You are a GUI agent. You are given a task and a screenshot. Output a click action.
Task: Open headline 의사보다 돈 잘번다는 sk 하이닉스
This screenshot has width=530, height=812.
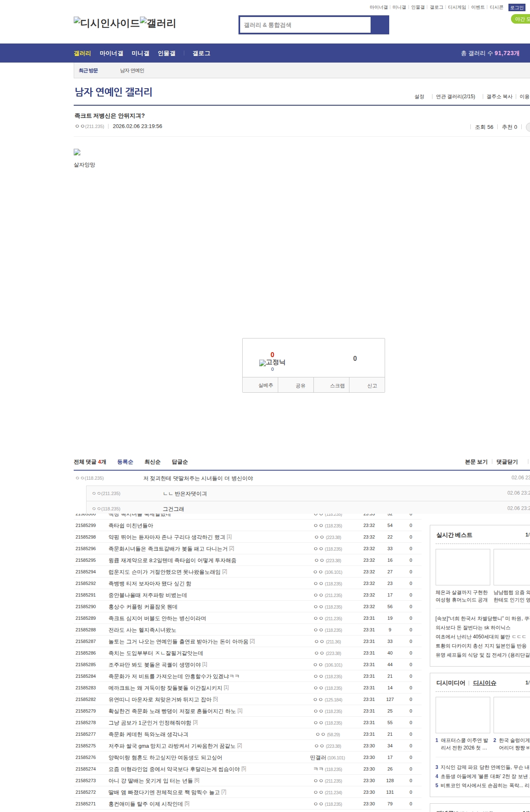pos(473,628)
